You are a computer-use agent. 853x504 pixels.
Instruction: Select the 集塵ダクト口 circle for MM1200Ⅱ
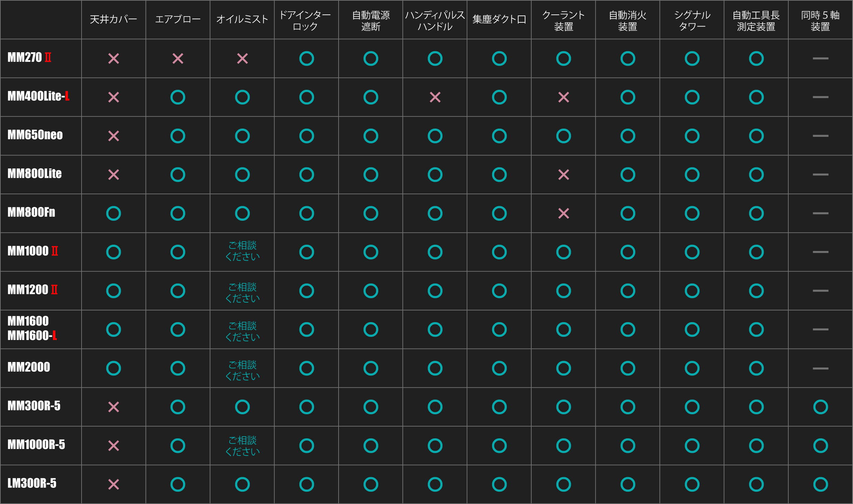pyautogui.click(x=499, y=291)
